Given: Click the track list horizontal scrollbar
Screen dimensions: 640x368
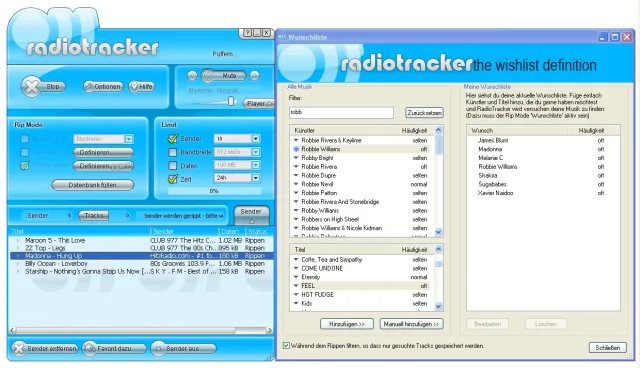Looking at the screenshot, I should click(x=140, y=330).
